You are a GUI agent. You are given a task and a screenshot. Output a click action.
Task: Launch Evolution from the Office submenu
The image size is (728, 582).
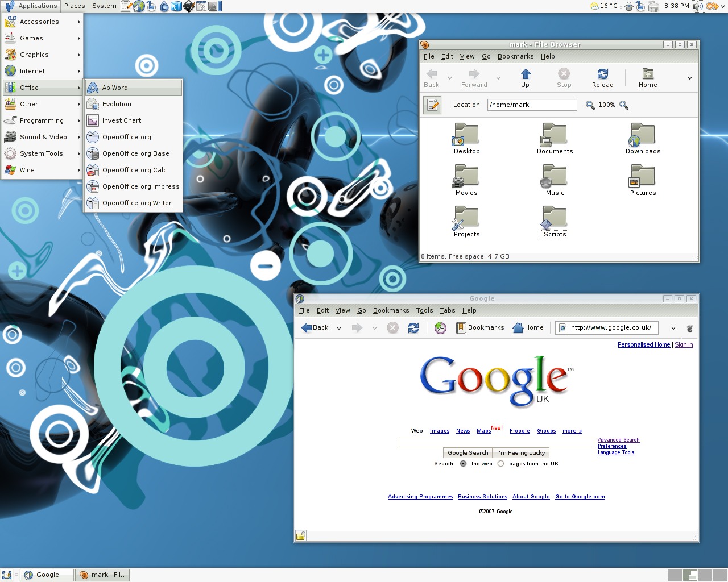(x=134, y=104)
